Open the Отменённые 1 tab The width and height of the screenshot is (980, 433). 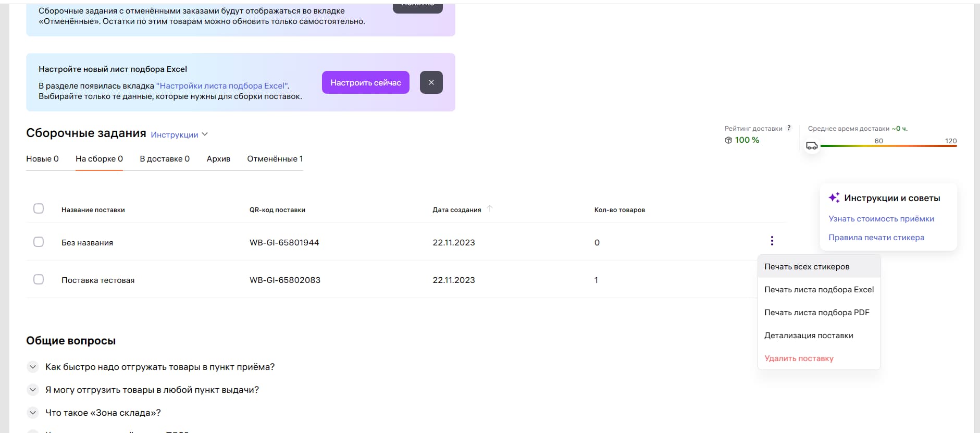tap(275, 159)
